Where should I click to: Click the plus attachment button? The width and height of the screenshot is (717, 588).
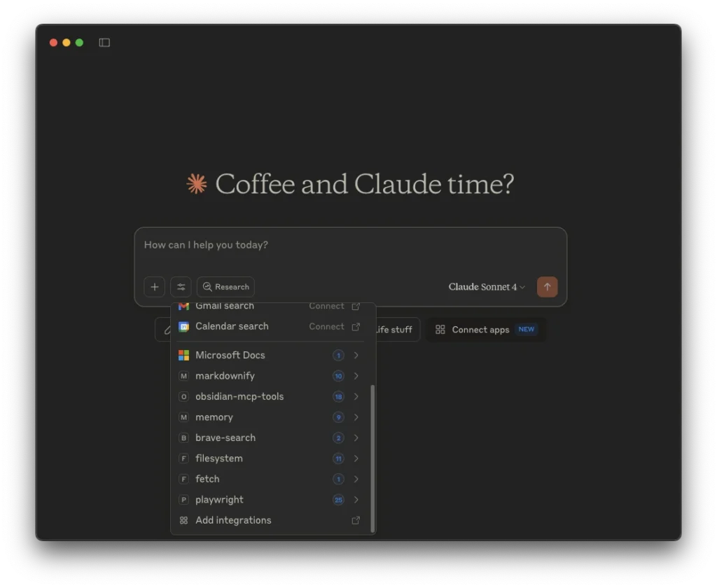click(155, 287)
